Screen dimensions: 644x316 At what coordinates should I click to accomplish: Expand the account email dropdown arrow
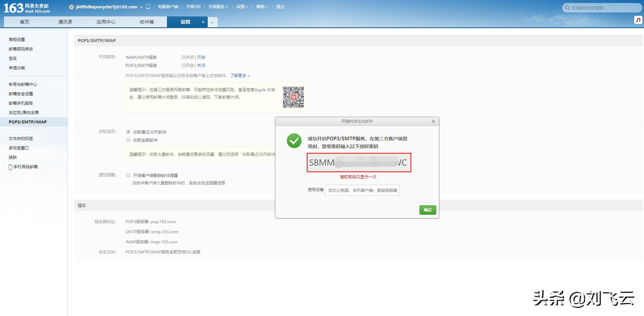click(x=141, y=7)
